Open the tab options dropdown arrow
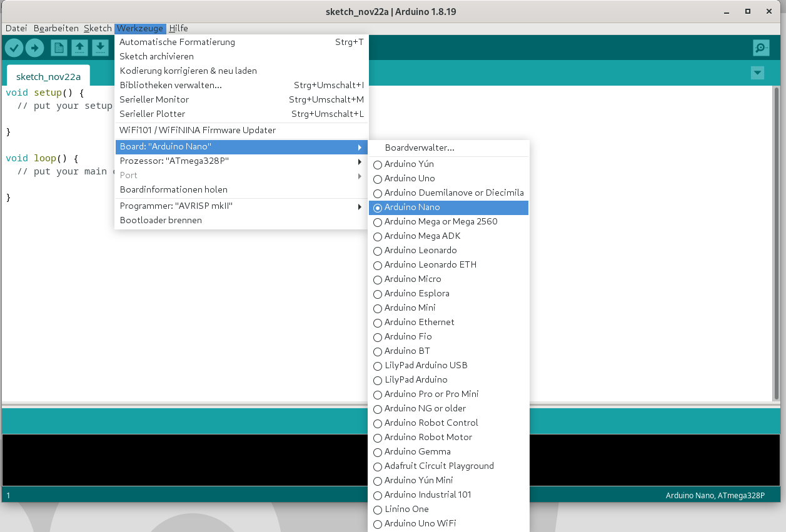Viewport: 786px width, 532px height. [757, 73]
